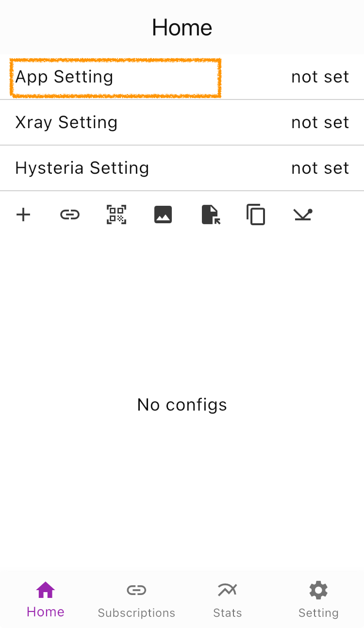Tap the speed test arrow-dot icon
This screenshot has width=364, height=628.
coord(303,215)
